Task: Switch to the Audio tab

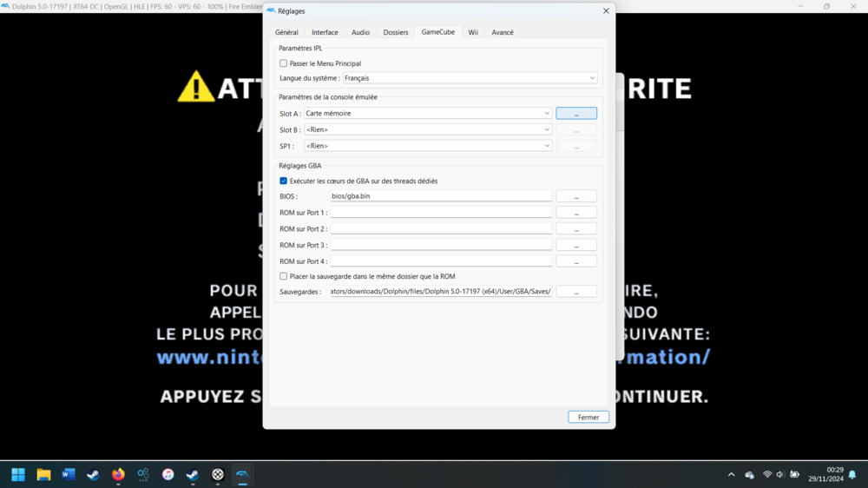Action: pos(360,32)
